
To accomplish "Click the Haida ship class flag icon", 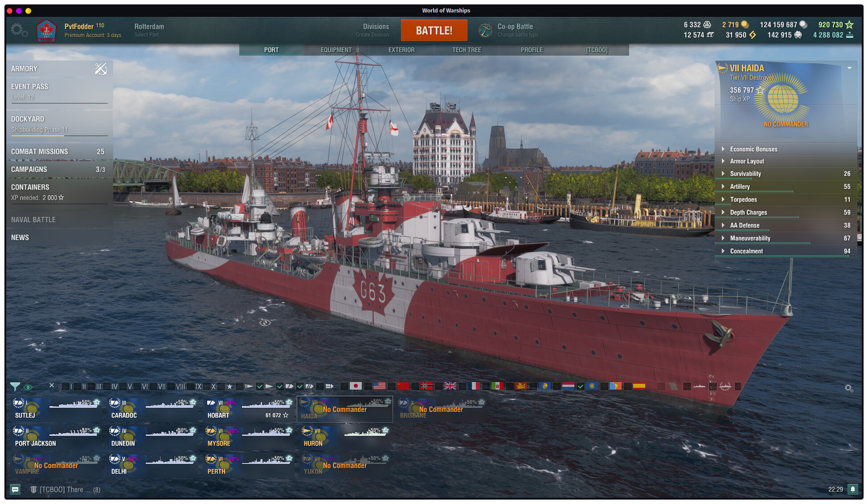I will [x=722, y=68].
